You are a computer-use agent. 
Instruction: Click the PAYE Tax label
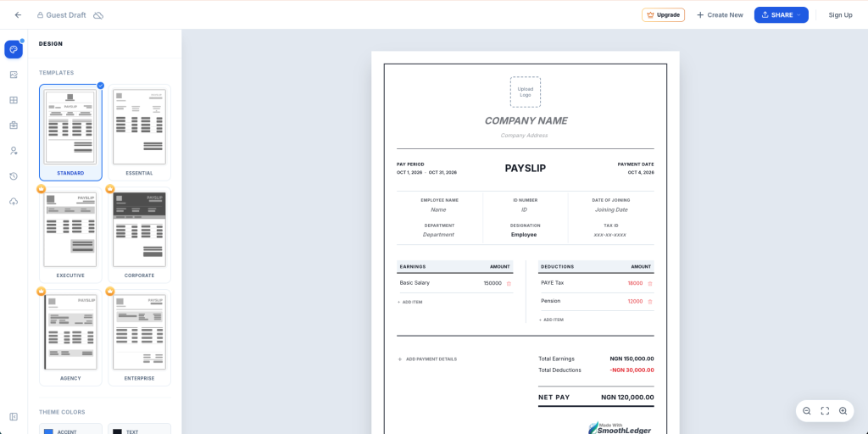tap(553, 283)
